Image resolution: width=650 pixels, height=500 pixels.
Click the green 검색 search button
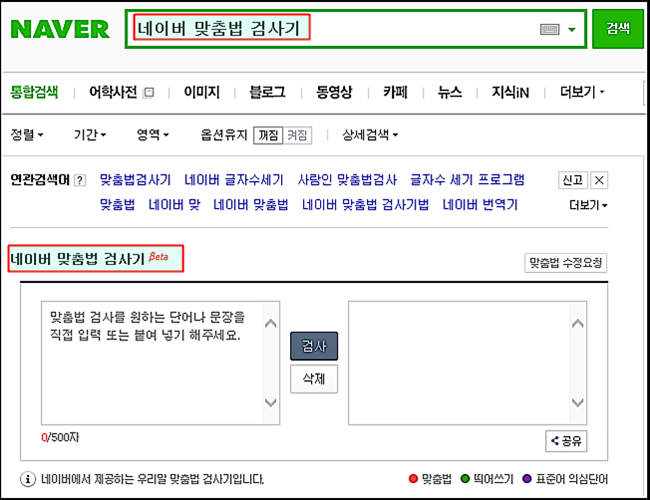618,29
